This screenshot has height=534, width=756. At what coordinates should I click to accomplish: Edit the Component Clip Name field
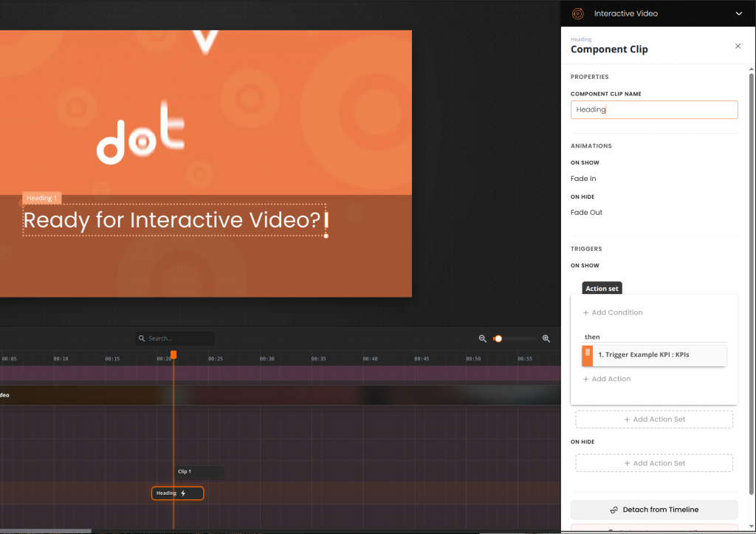pos(654,109)
